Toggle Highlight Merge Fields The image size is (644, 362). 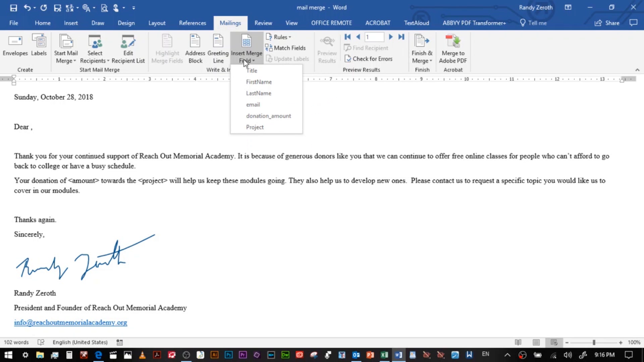click(x=167, y=49)
